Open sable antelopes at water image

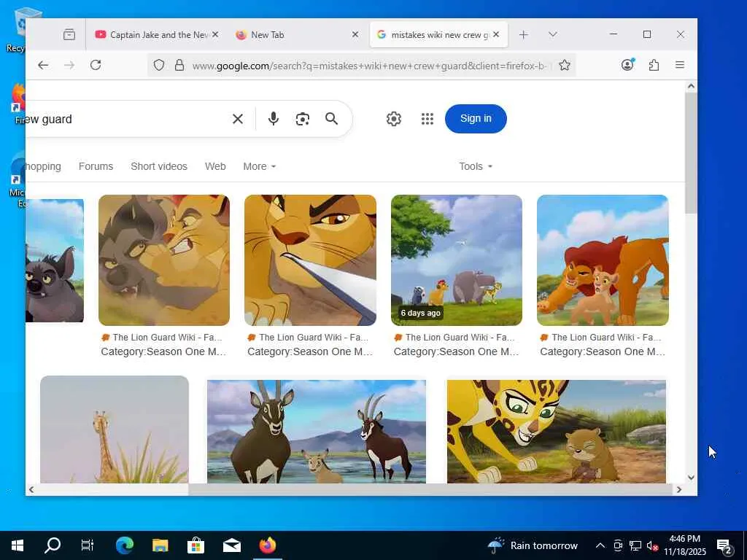317,432
